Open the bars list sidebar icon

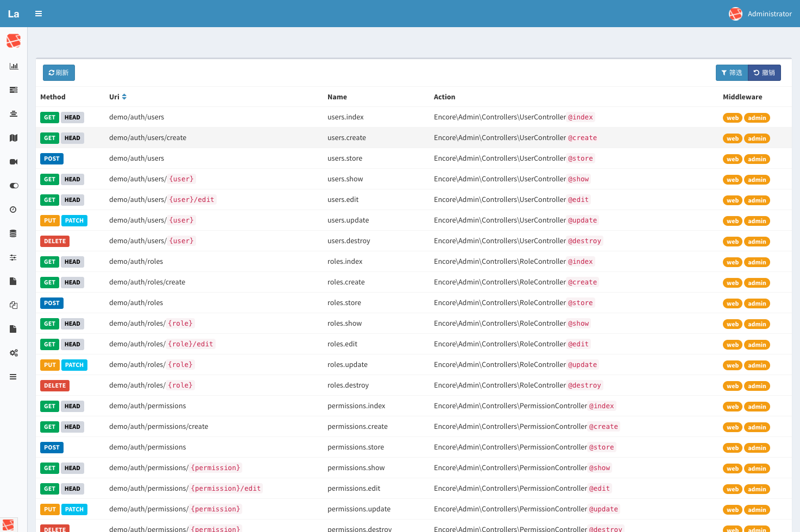14,377
